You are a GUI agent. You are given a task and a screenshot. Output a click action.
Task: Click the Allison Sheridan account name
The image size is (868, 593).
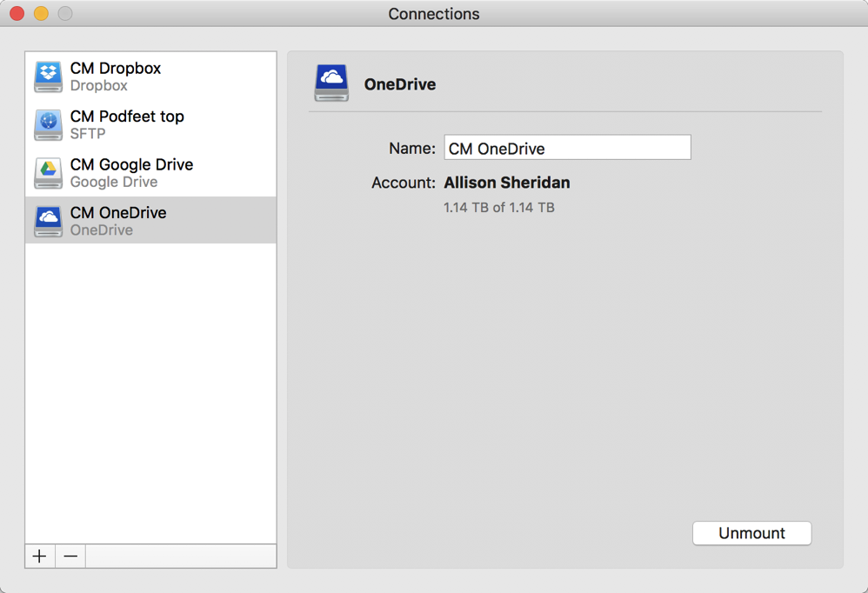click(x=507, y=183)
